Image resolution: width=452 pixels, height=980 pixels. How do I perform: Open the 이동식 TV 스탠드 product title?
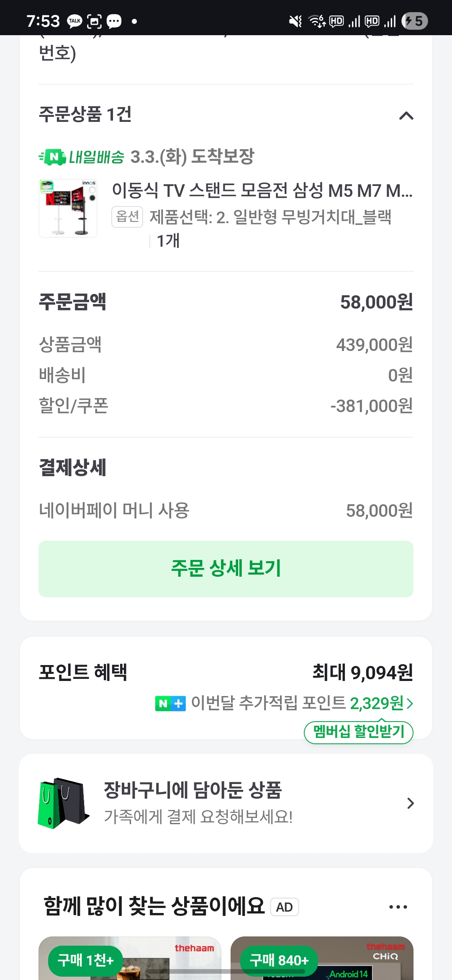(262, 191)
